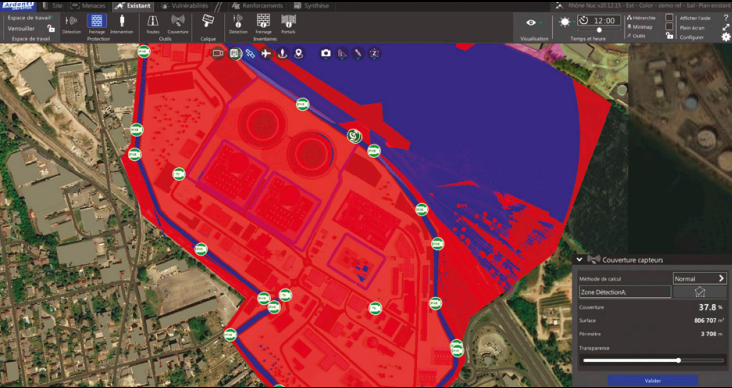The image size is (732, 388).
Task: Click the Hiérarchie label
Action: click(x=644, y=18)
